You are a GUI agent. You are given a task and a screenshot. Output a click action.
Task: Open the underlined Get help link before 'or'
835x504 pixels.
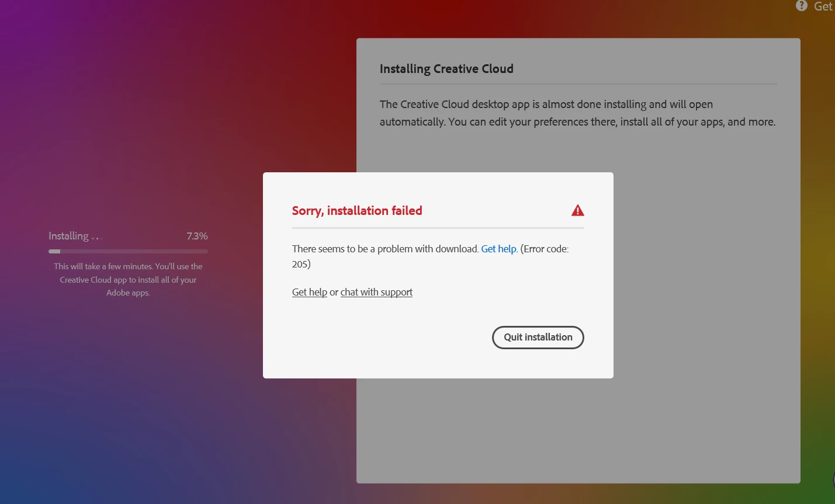point(310,292)
